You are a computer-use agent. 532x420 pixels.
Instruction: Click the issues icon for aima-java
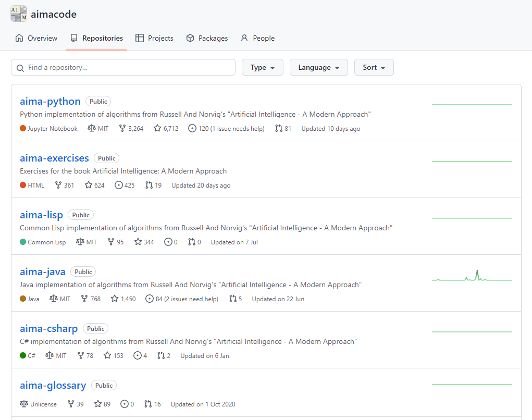pyautogui.click(x=150, y=299)
